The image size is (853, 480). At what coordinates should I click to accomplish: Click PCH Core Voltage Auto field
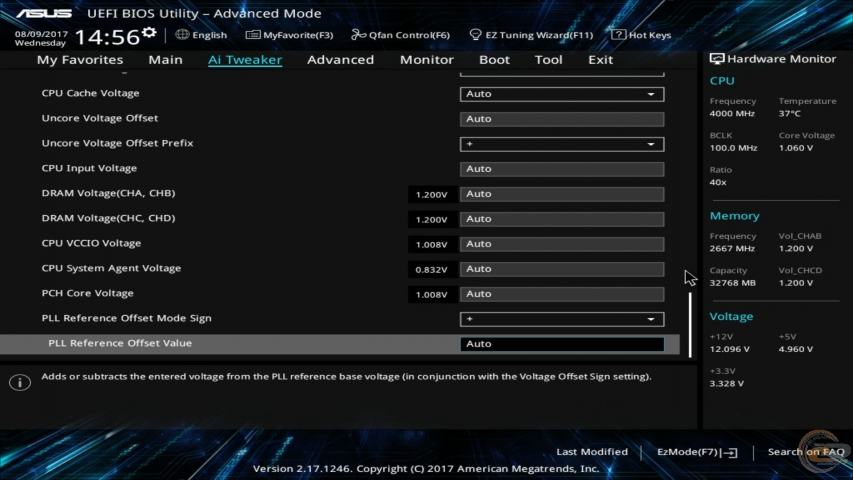pos(562,294)
